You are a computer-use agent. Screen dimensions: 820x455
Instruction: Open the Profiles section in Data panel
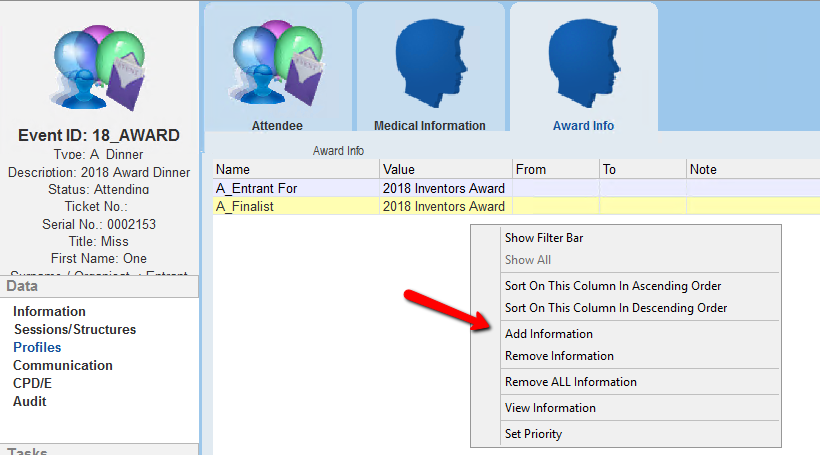37,348
